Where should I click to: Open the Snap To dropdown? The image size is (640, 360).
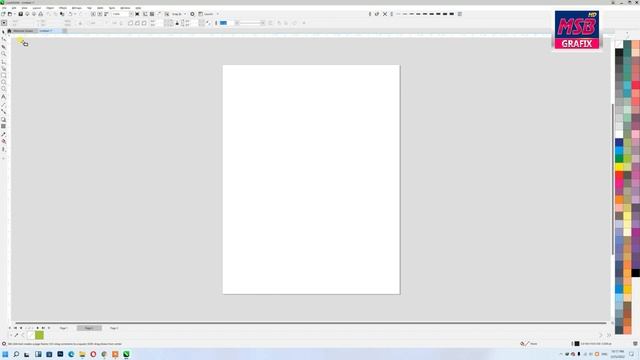coord(178,14)
